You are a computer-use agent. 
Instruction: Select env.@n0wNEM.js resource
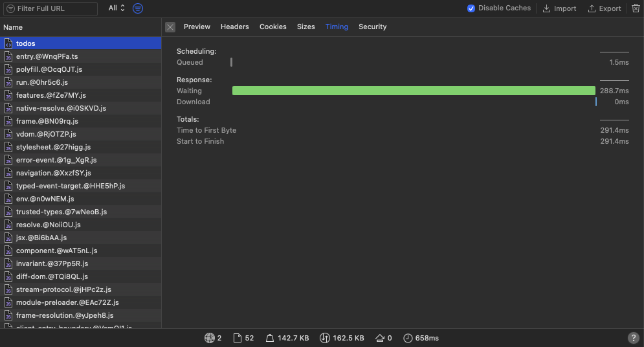(x=80, y=199)
